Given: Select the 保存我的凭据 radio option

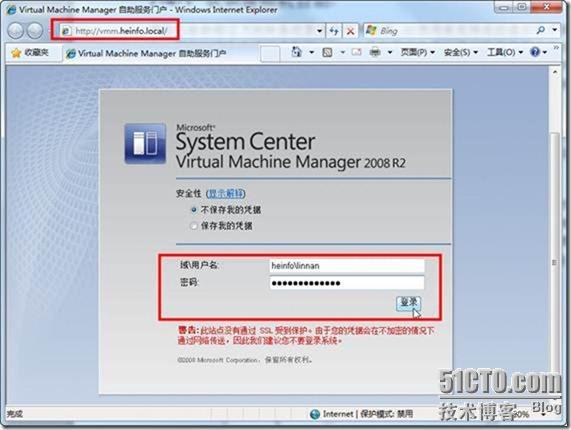Looking at the screenshot, I should [194, 226].
